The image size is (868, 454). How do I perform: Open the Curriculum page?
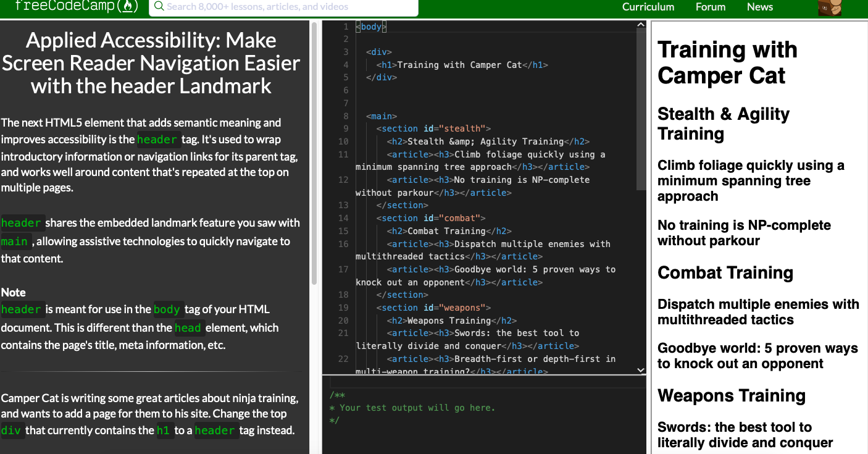point(648,7)
